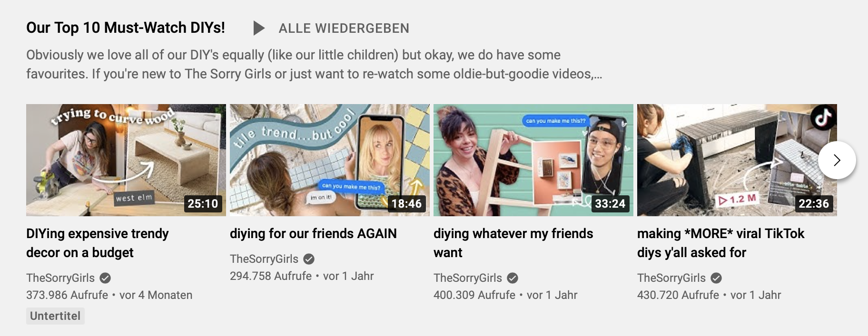Open the TikTok tiled bench video thumbnail
The image size is (868, 336).
[x=737, y=160]
